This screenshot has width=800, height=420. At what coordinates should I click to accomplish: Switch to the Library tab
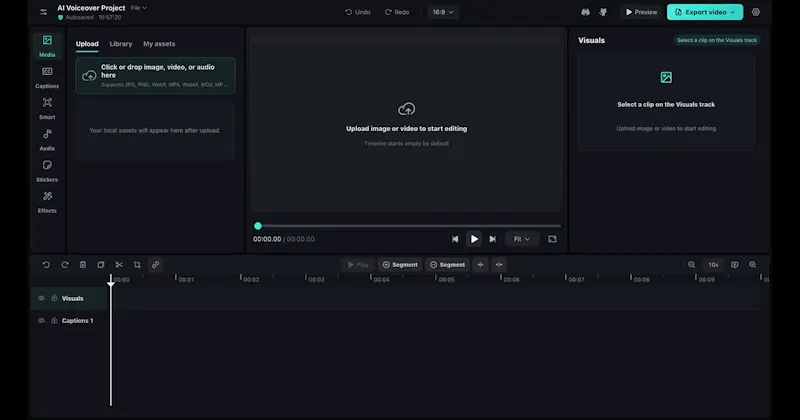(x=121, y=44)
